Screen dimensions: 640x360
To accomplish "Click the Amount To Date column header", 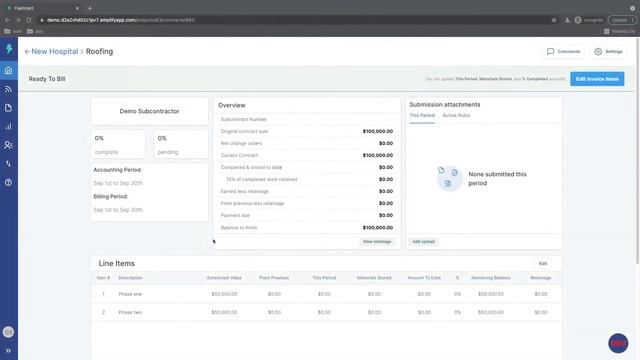I will 424,278.
